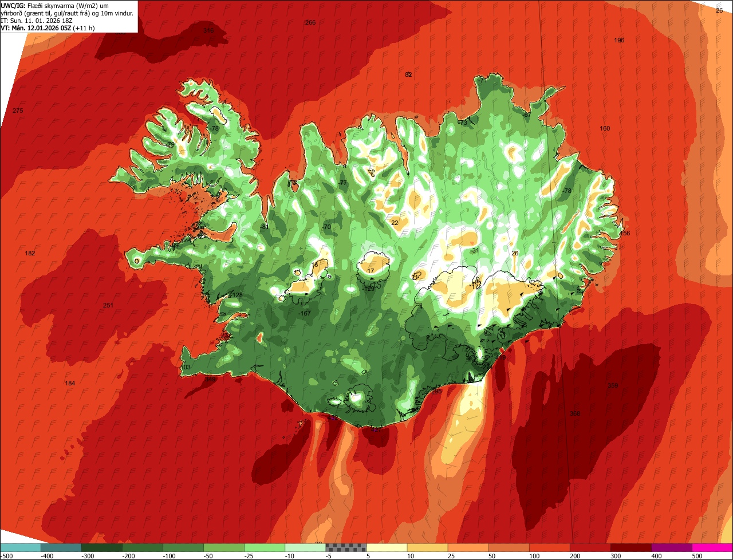Click the map value '103' at Reykjanes tip
This screenshot has height=560, width=733.
[186, 367]
